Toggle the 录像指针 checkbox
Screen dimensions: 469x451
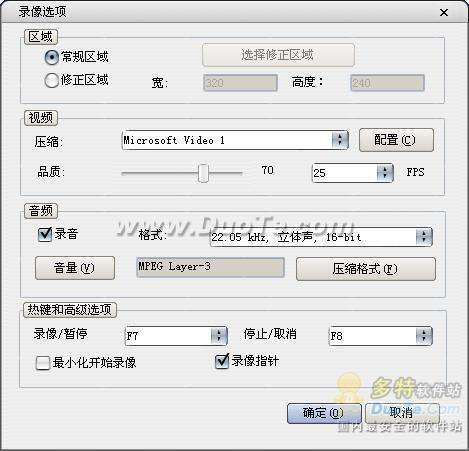(222, 362)
